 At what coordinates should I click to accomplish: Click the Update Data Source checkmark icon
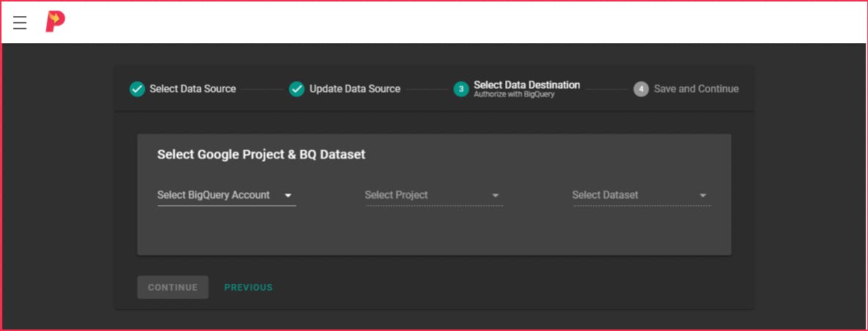[x=297, y=89]
